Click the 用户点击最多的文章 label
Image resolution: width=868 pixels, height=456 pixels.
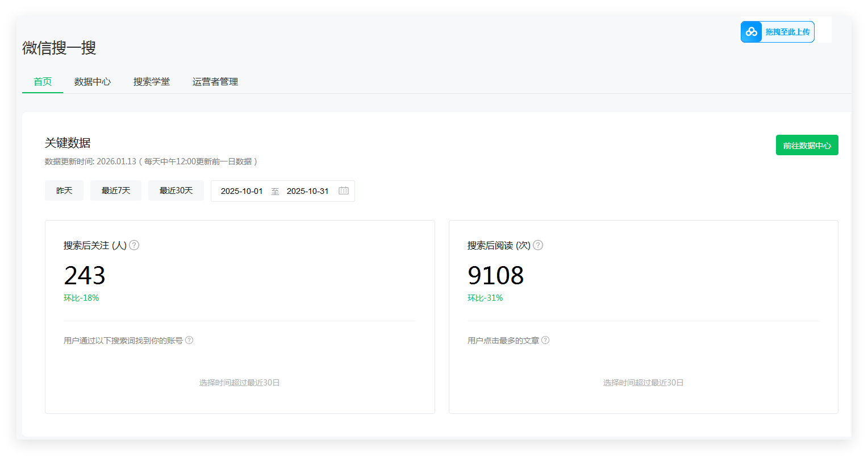point(503,340)
